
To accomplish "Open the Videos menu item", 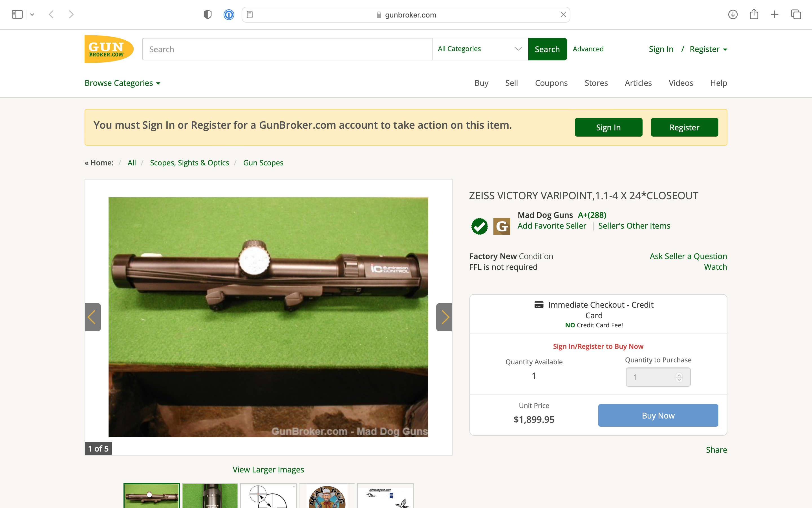I will (x=681, y=83).
